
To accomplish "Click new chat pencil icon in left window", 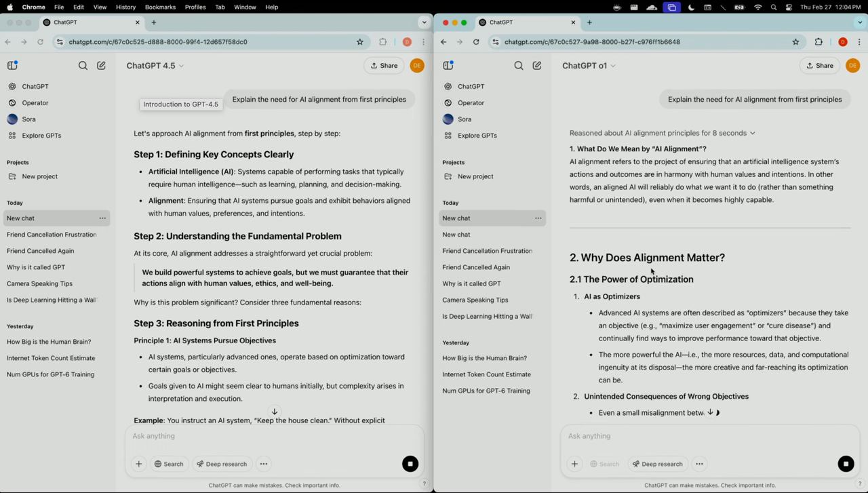I will pyautogui.click(x=101, y=66).
